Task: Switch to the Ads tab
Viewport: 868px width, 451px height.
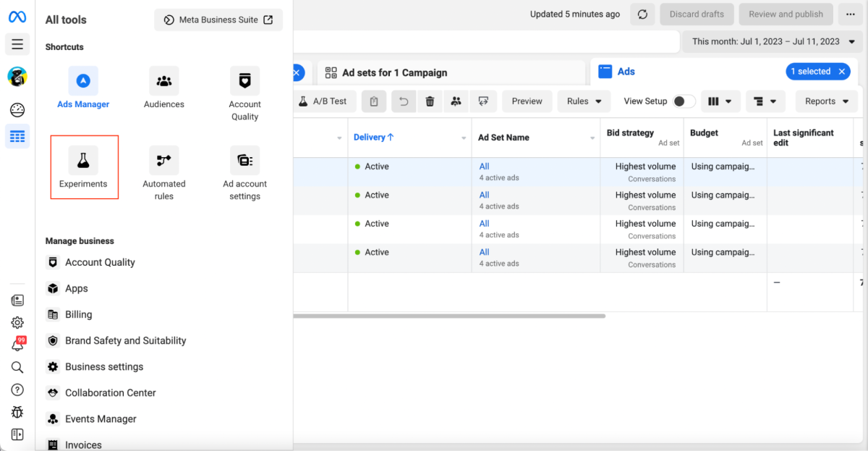Action: pos(626,72)
